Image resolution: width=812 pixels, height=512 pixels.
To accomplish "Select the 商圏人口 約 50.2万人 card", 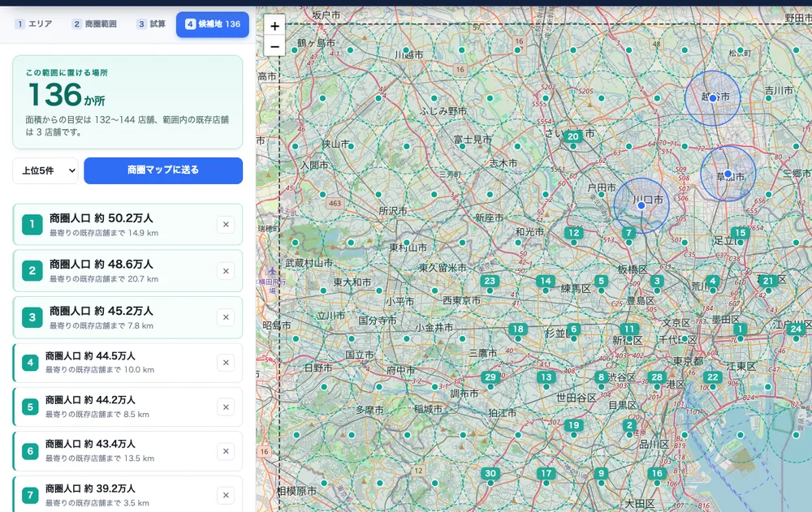I will (x=127, y=224).
